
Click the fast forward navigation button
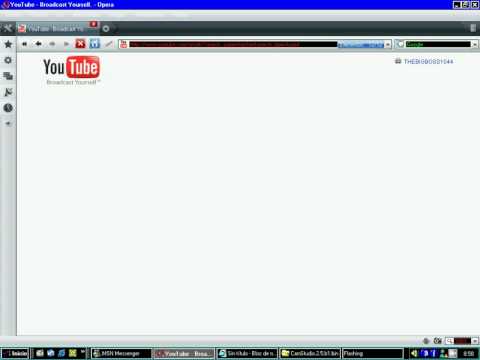(66, 44)
